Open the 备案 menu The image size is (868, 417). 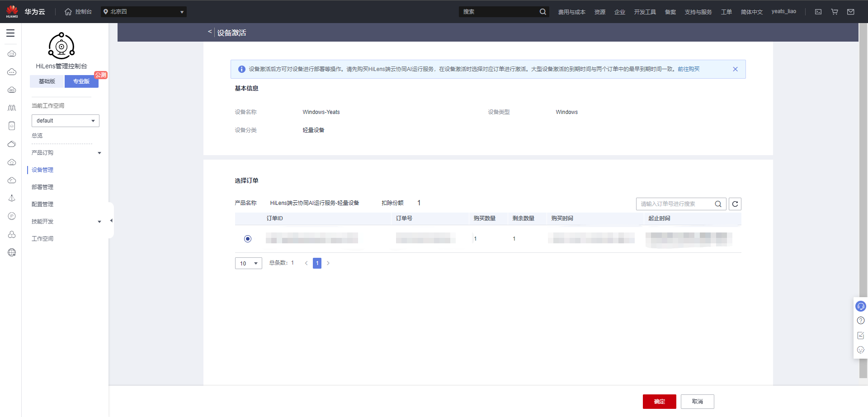(x=670, y=12)
